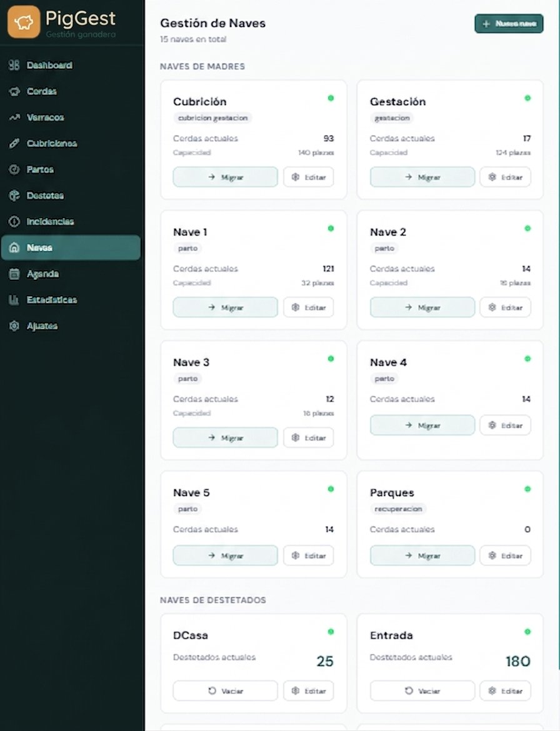Empty DCasa with the Vaciar button

[x=225, y=691]
